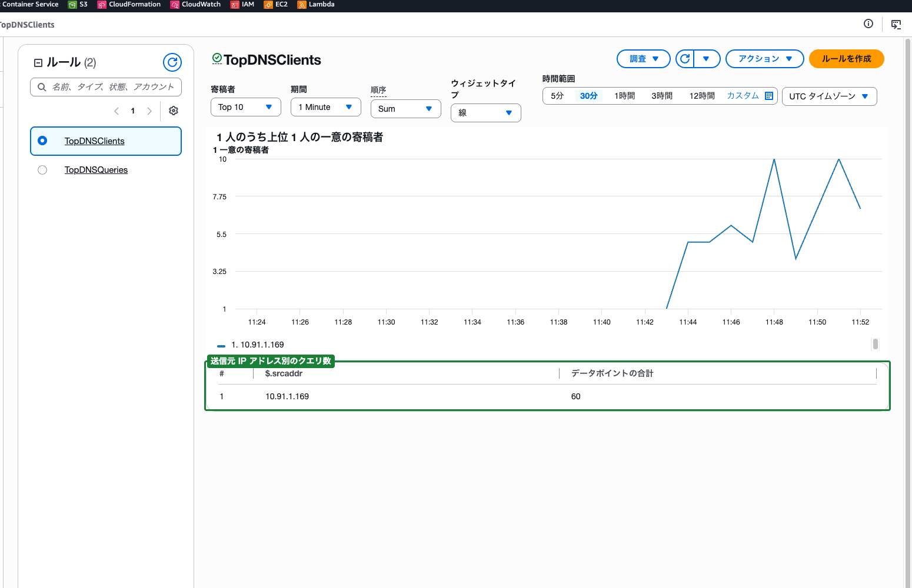The image size is (912, 588).
Task: Click the rules search field
Action: click(x=106, y=87)
